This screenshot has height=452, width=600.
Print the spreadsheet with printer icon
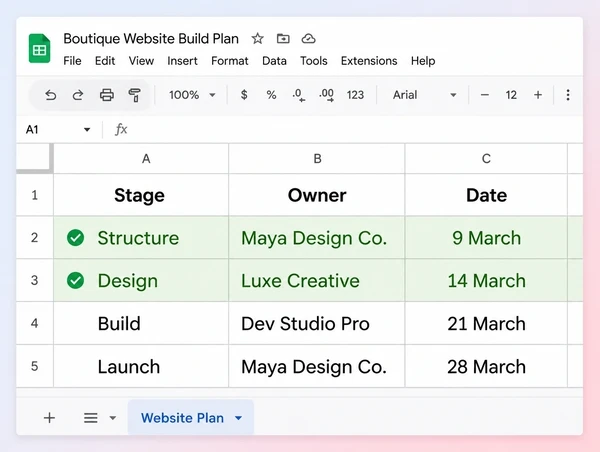pos(107,95)
